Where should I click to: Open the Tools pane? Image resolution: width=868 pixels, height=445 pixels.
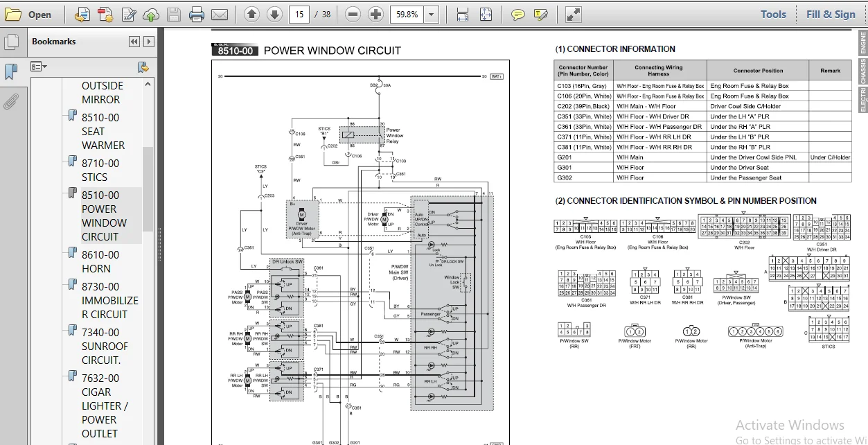[773, 14]
